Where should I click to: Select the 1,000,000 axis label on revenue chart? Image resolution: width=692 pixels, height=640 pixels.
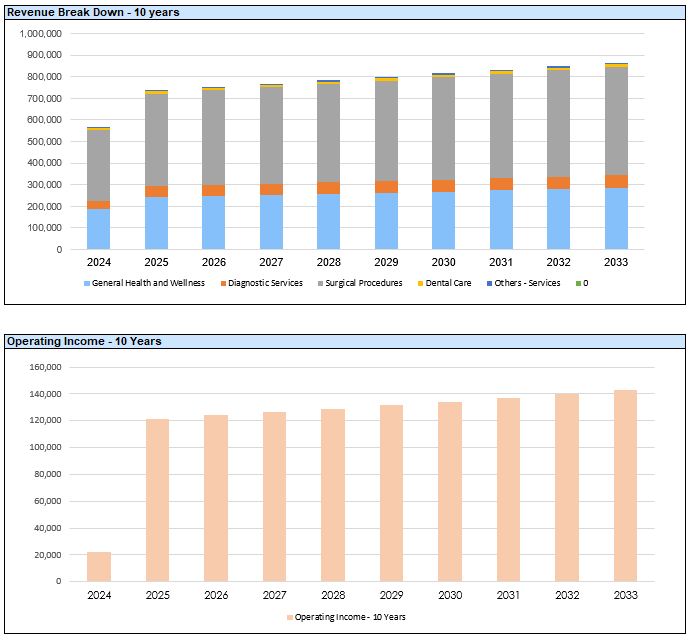coord(41,33)
